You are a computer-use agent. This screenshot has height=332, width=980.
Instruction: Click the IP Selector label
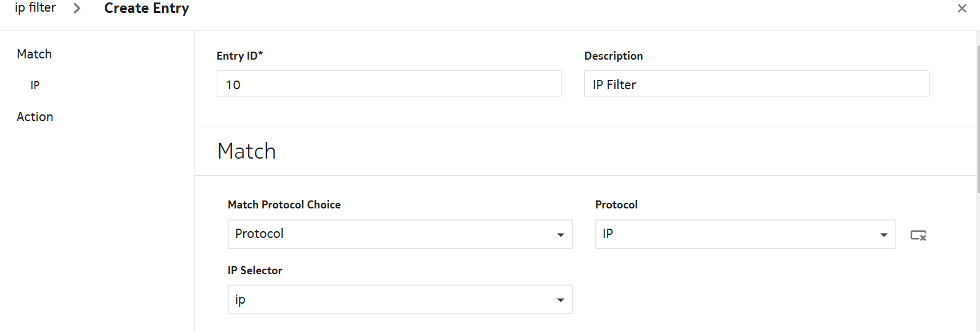tap(255, 271)
